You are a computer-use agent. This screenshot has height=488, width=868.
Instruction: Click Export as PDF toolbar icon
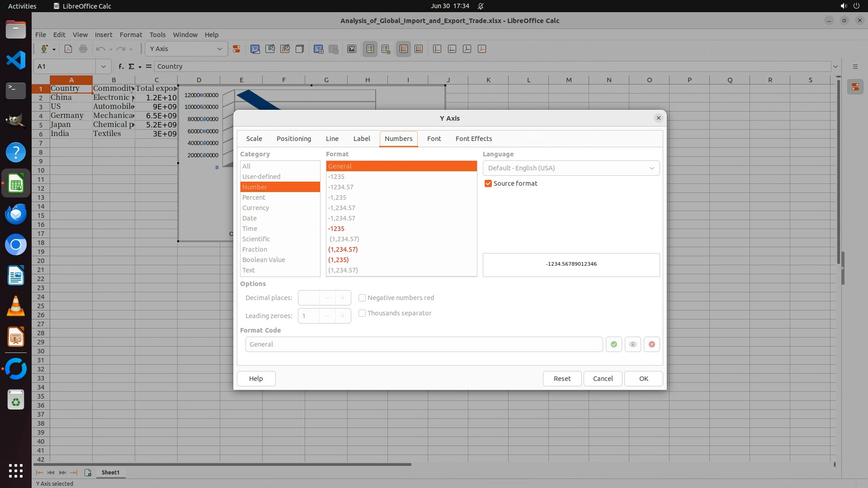click(x=68, y=49)
